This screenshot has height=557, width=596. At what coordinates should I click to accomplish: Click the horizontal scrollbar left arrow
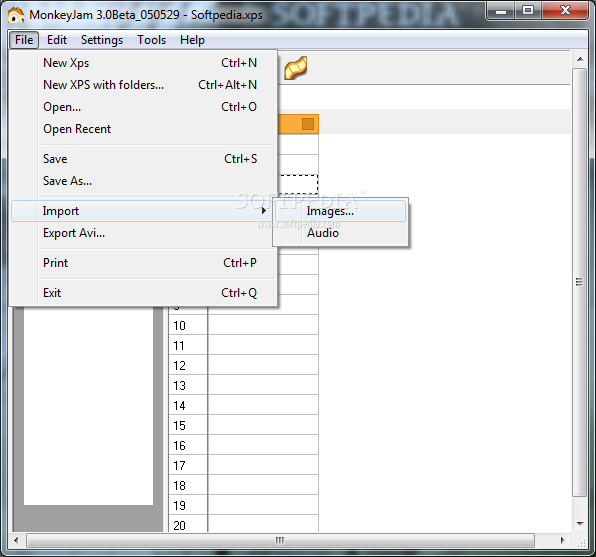coord(16,540)
